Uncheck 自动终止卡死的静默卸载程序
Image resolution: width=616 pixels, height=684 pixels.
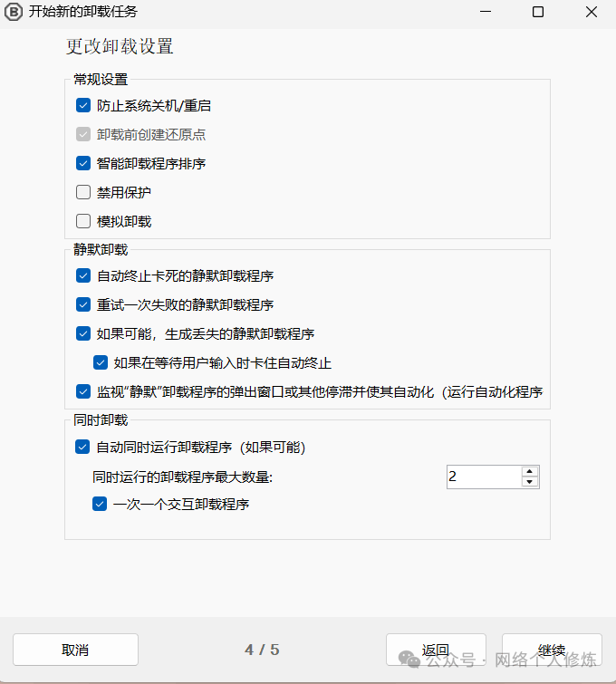point(83,275)
